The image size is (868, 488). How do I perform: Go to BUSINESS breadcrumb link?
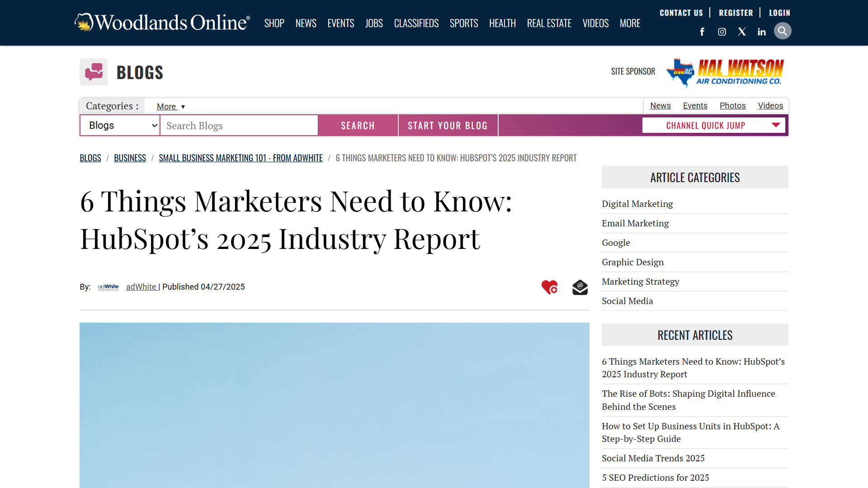pos(130,158)
